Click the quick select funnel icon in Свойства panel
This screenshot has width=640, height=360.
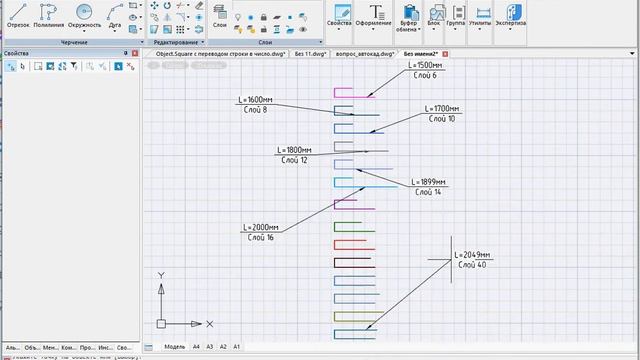74,66
